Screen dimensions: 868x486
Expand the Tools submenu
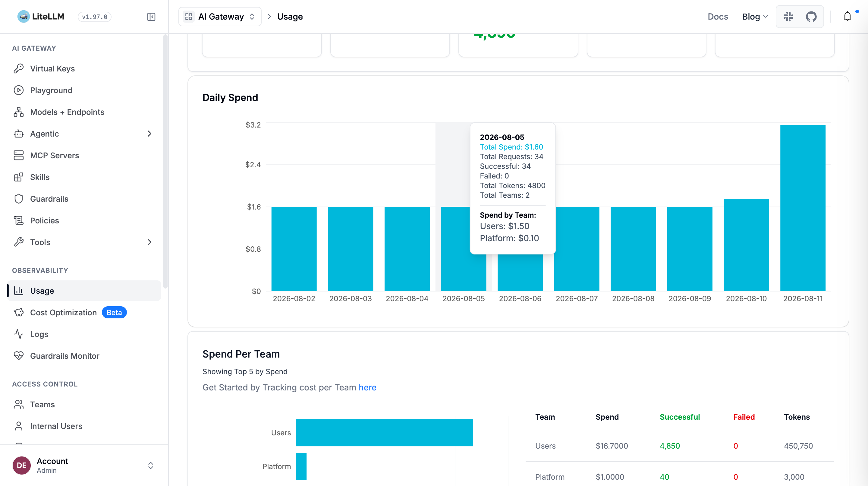[149, 242]
